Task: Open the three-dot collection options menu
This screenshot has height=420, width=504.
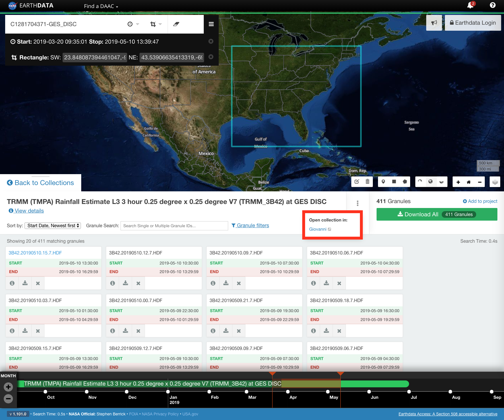Action: click(x=357, y=203)
